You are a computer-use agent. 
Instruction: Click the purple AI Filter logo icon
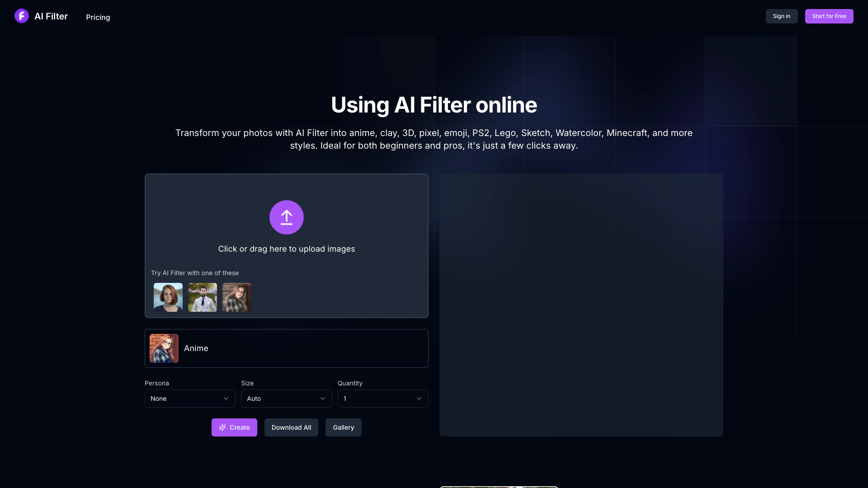[22, 16]
